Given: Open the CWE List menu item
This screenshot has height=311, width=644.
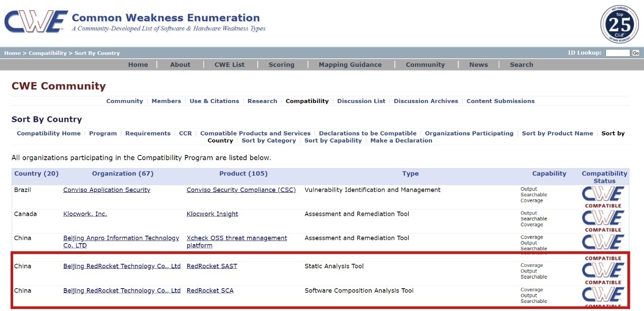Looking at the screenshot, I should click(x=229, y=64).
